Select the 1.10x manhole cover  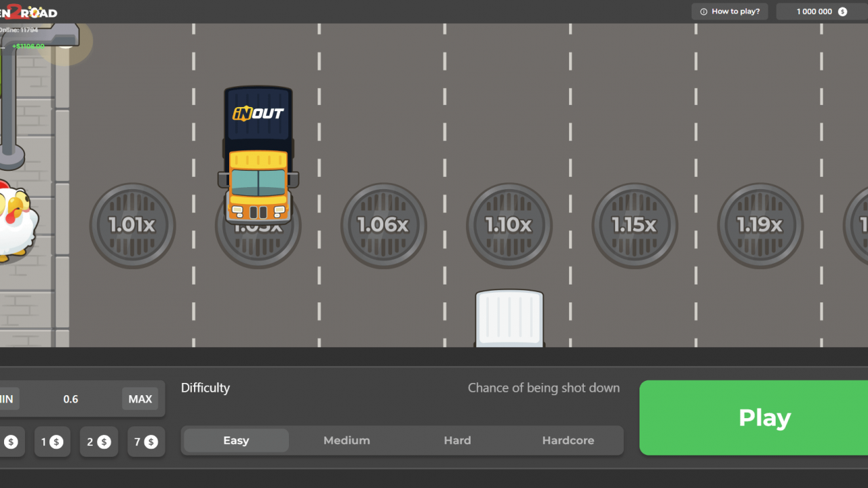pos(509,225)
